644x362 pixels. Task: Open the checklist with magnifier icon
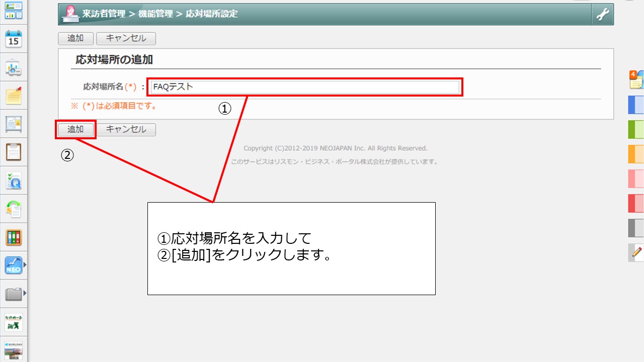coord(14,180)
